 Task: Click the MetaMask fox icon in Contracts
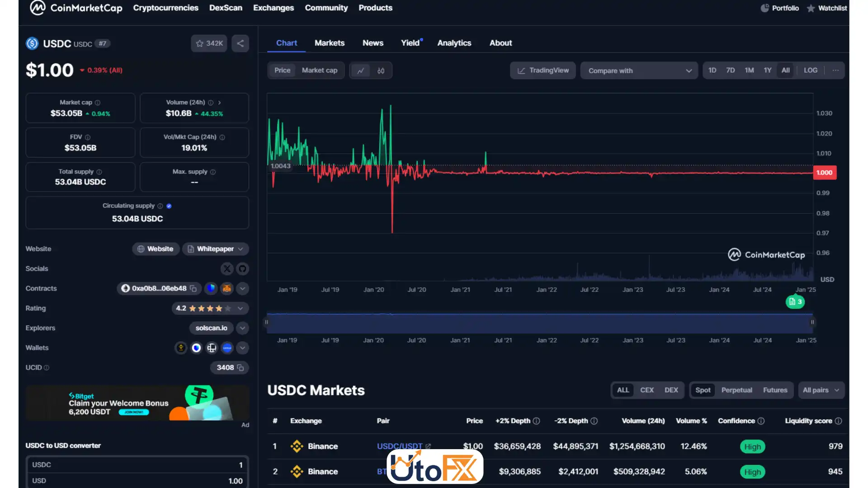[227, 288]
